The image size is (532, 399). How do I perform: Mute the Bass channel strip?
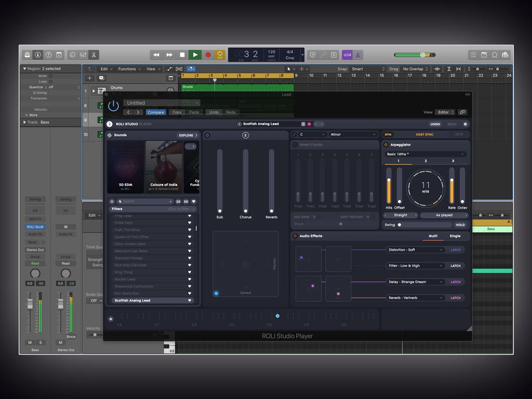tap(30, 342)
